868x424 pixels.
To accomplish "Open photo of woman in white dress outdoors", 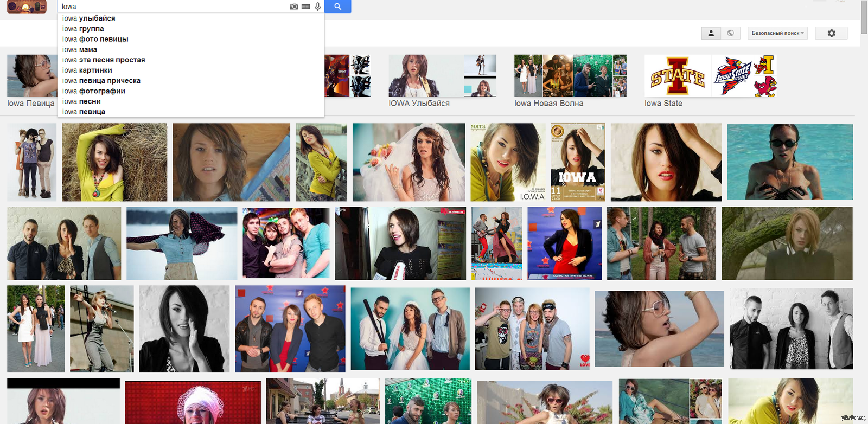I will 36,329.
